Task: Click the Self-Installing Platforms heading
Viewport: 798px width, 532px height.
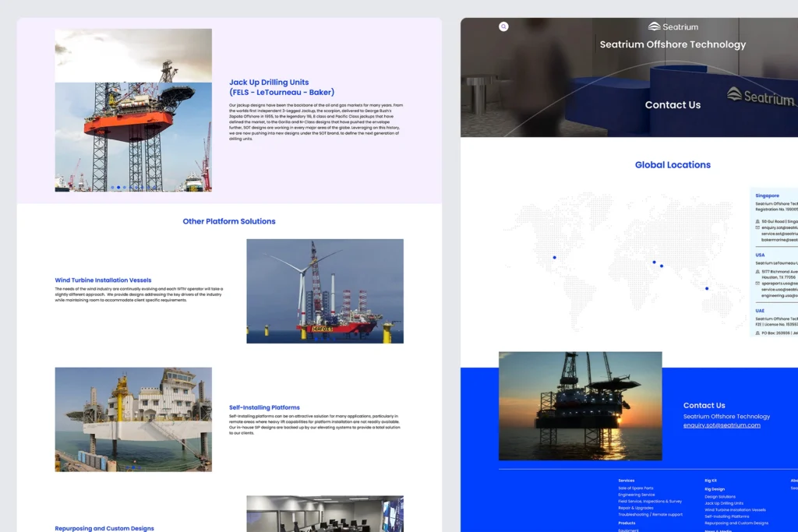Action: 264,407
